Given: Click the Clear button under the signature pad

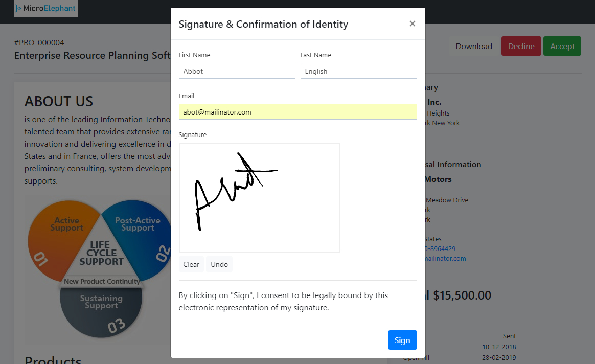Looking at the screenshot, I should coord(191,264).
